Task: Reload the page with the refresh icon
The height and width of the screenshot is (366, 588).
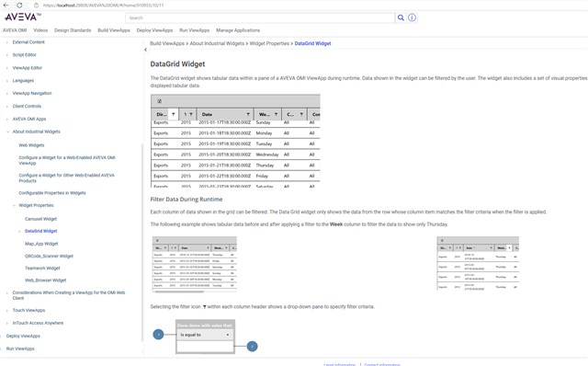Action: tap(19, 6)
